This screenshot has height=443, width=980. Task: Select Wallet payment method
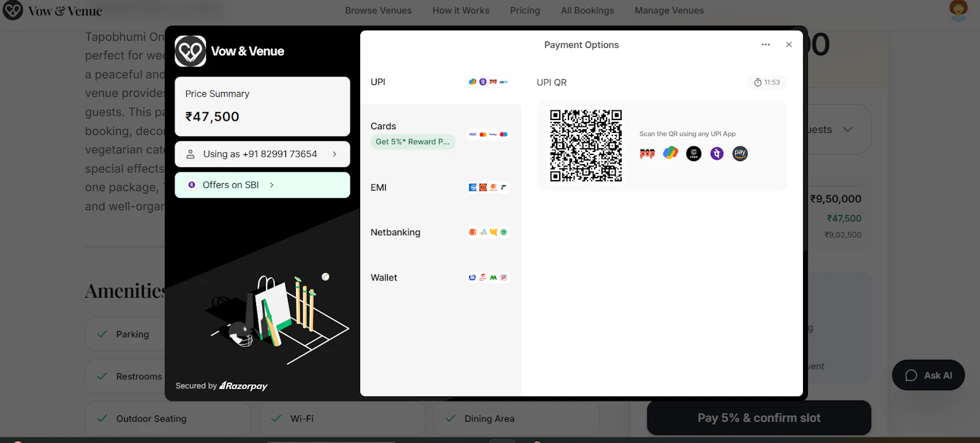click(440, 278)
